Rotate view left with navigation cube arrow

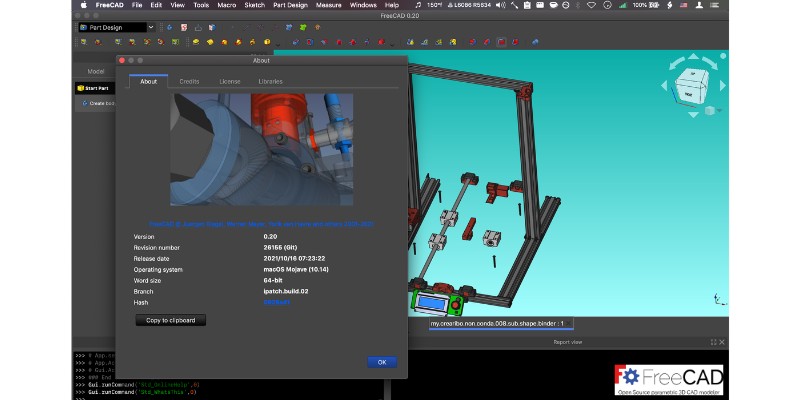664,86
